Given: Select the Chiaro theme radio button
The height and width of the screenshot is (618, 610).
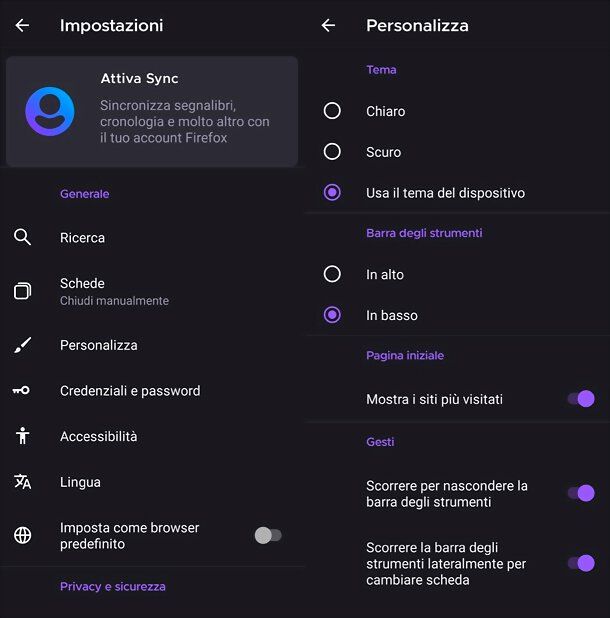Looking at the screenshot, I should 332,111.
